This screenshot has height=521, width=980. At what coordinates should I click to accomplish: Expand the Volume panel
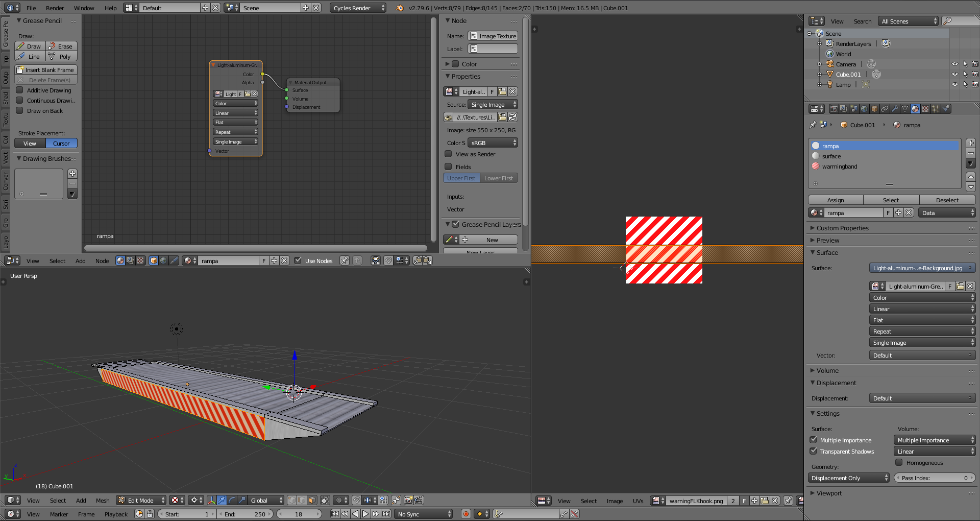coord(827,370)
